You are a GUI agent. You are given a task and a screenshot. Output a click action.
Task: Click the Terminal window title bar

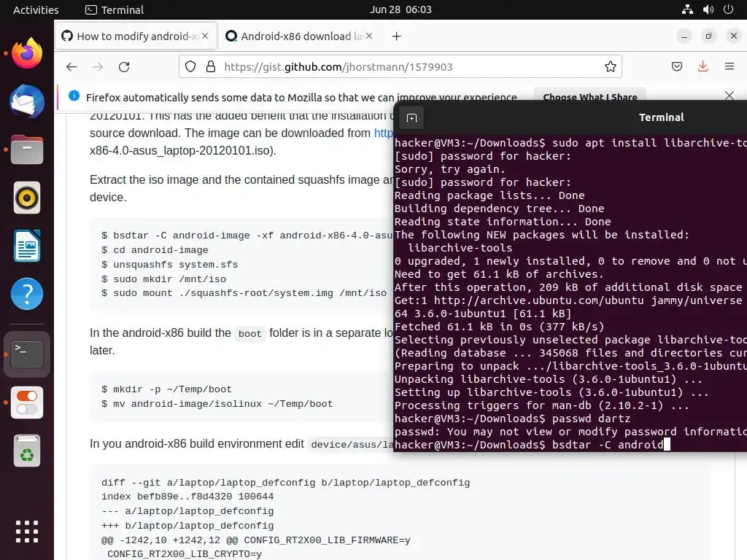coord(661,117)
